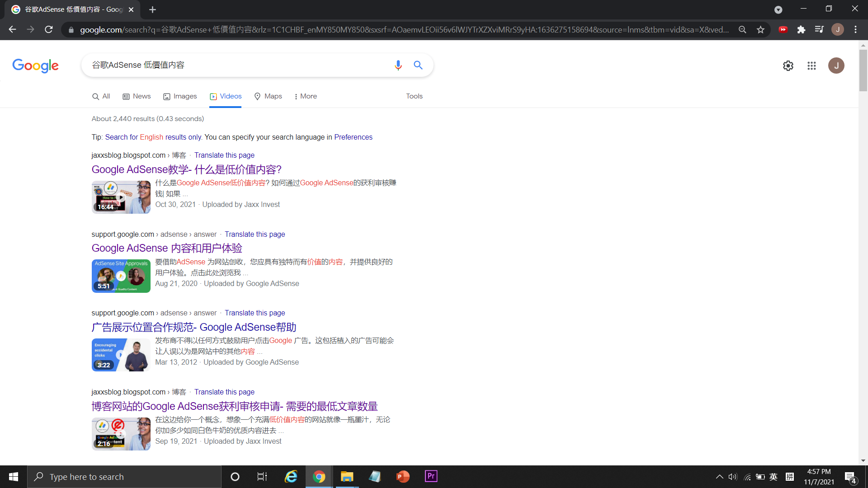Open Task View on taskbar
Viewport: 868px width, 488px height.
click(262, 477)
